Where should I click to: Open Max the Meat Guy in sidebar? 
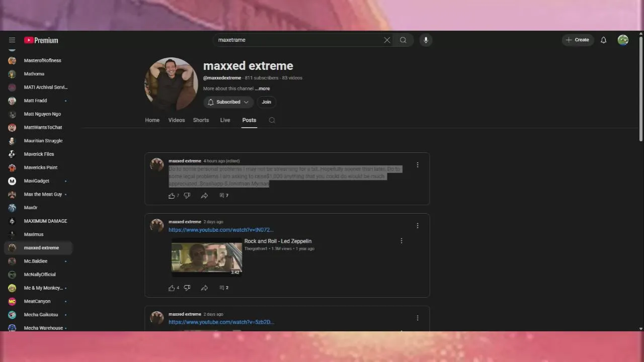(38, 194)
